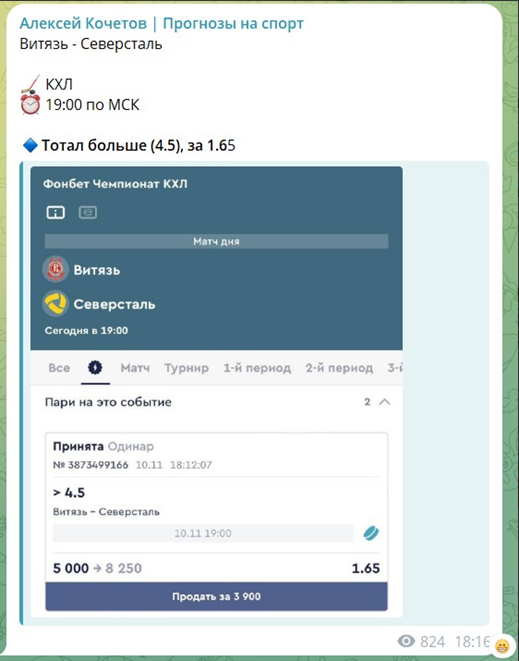
Task: Select the info scoreboard icon under Фонбет title
Action: (x=56, y=212)
